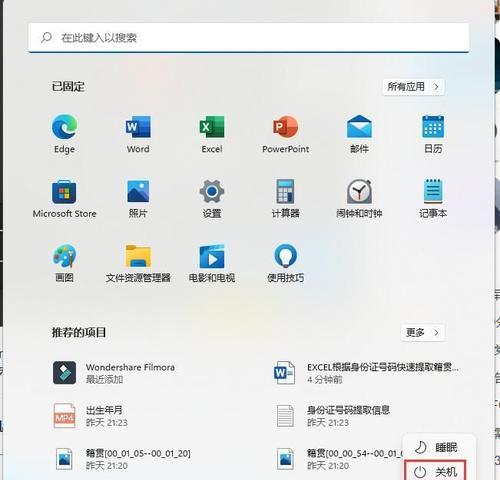500x480 pixels.
Task: Launch Word from pinned apps
Action: coord(138,127)
